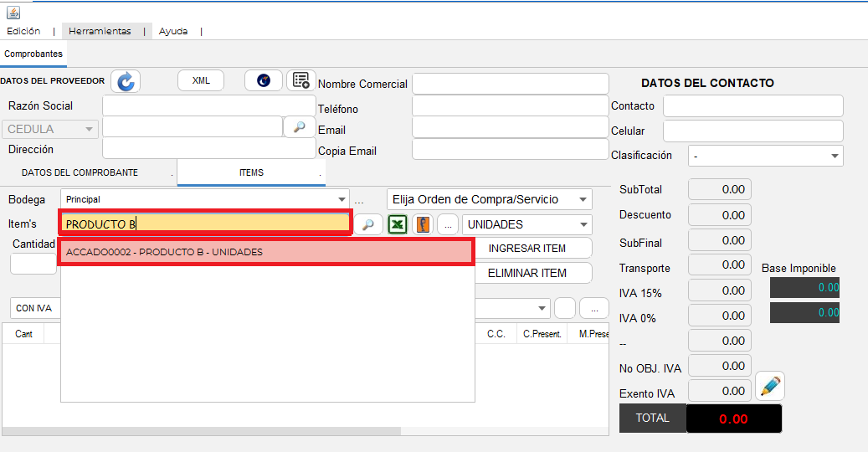The height and width of the screenshot is (452, 868).
Task: Click the blue refresh arrow icon
Action: click(x=126, y=81)
